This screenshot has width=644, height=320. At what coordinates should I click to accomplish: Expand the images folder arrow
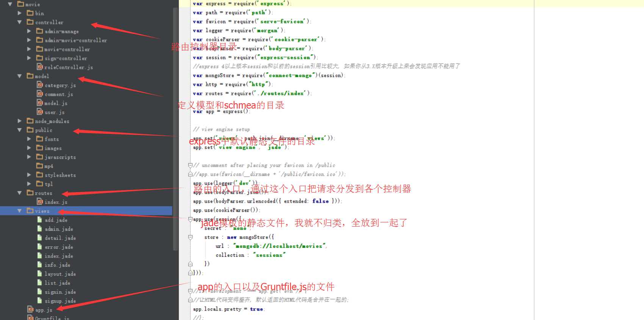(29, 148)
